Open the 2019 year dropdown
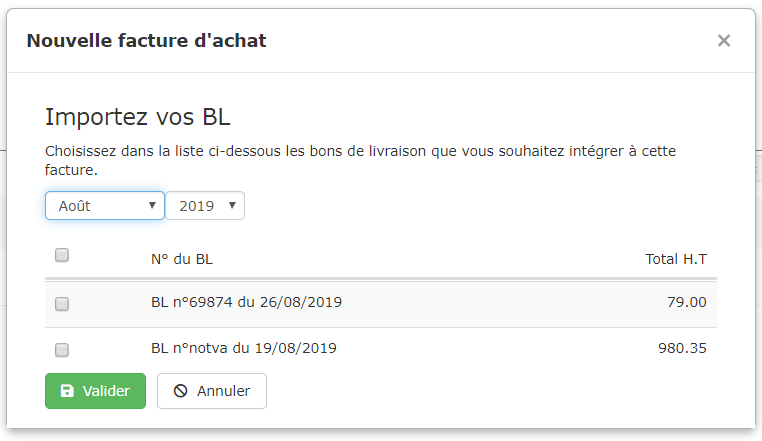This screenshot has height=441, width=762. 205,206
